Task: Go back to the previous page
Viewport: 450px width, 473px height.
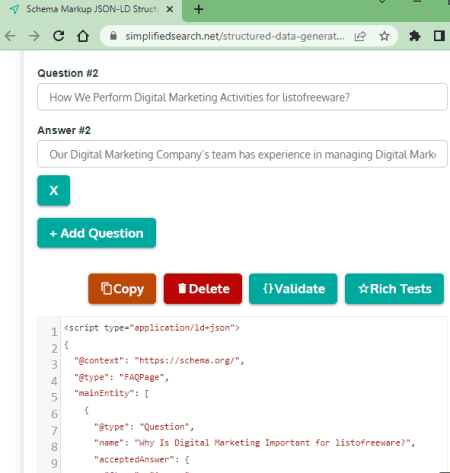Action: (10, 36)
